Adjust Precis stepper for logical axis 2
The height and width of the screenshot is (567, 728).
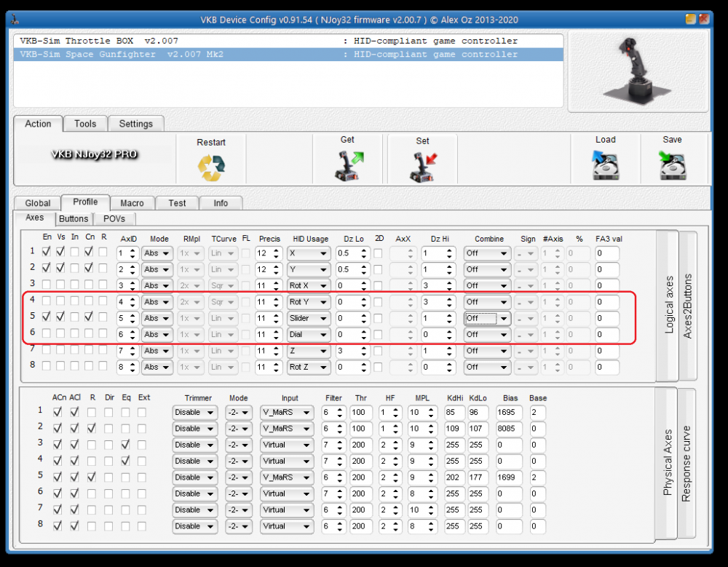(276, 269)
